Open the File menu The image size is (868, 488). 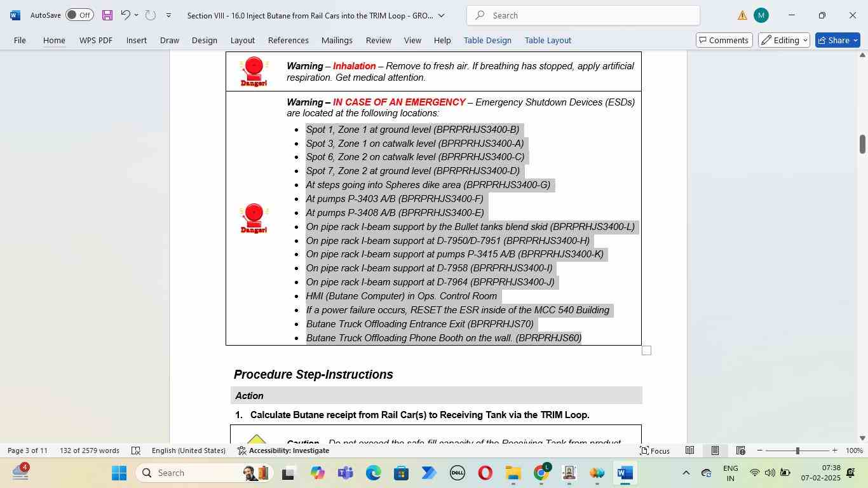coord(20,40)
